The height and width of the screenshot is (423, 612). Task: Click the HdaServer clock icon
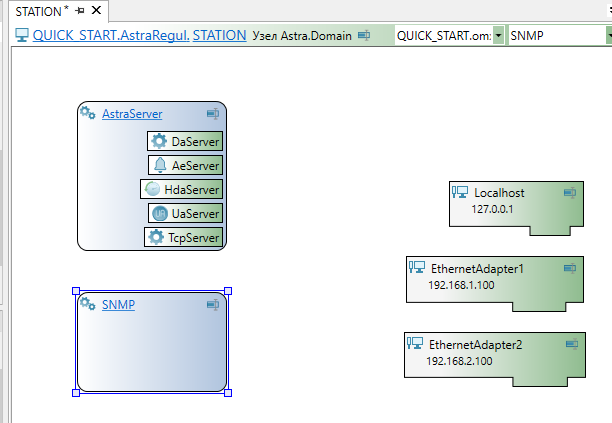click(x=152, y=189)
